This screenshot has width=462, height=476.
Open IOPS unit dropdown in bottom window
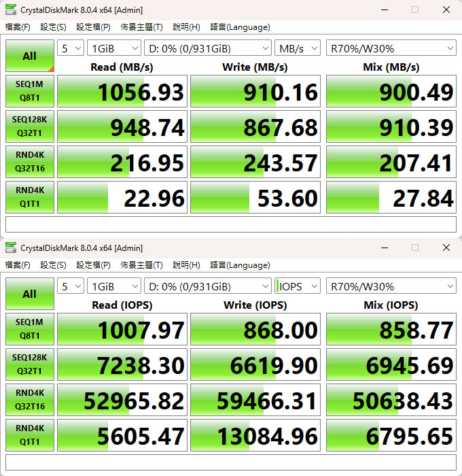click(298, 286)
